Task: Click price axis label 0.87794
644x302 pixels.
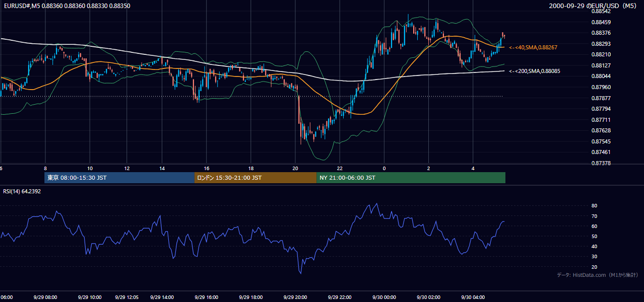Action: (x=601, y=109)
